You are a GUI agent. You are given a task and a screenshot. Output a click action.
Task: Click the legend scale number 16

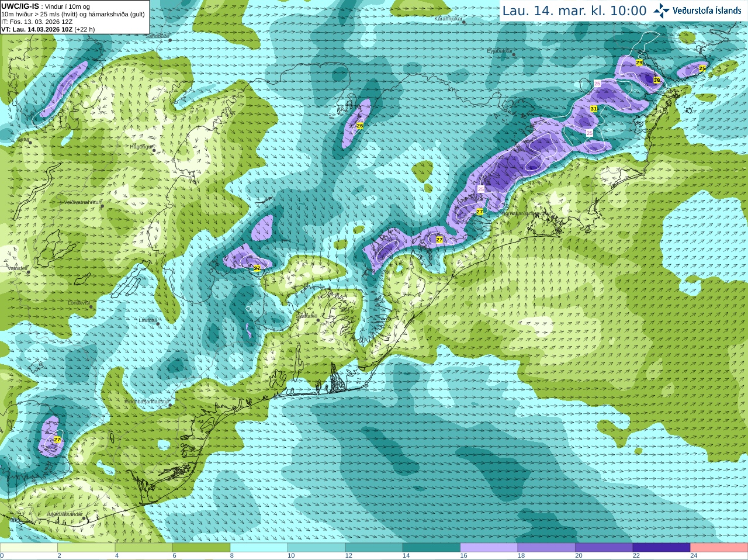coord(464,556)
